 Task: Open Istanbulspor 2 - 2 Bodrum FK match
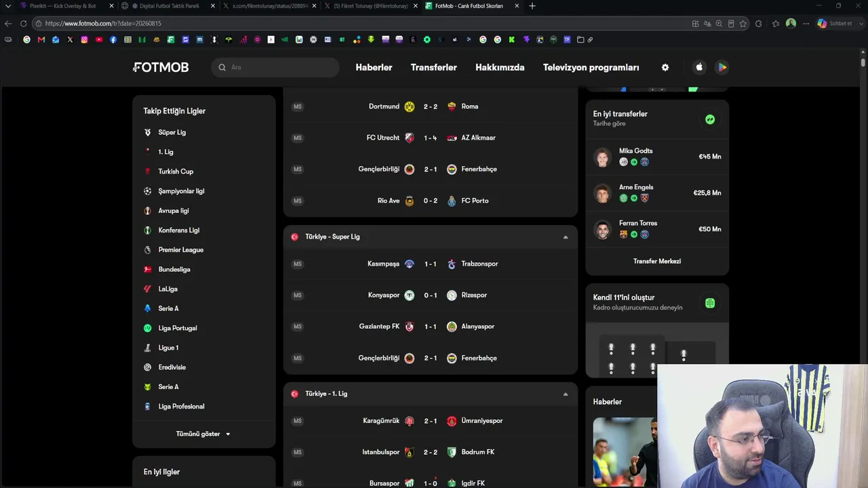coord(431,452)
